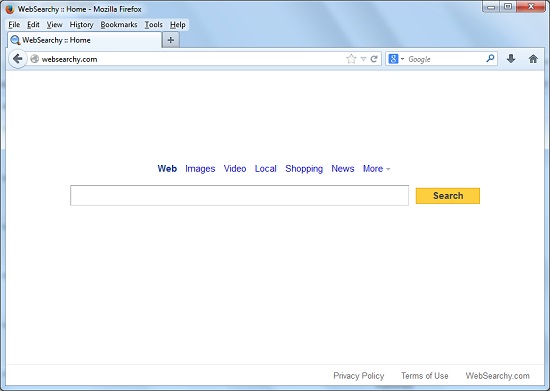The width and height of the screenshot is (550, 391).
Task: Switch to Video search
Action: point(235,169)
